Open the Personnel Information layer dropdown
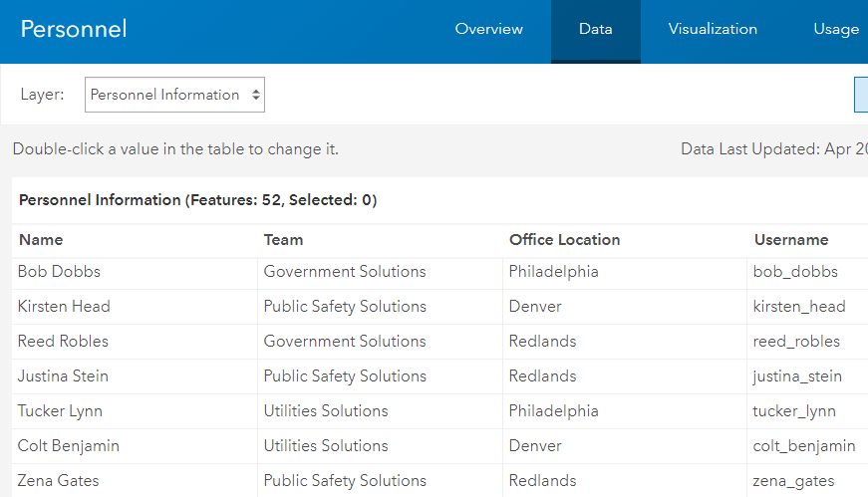The image size is (868, 497). (x=174, y=95)
